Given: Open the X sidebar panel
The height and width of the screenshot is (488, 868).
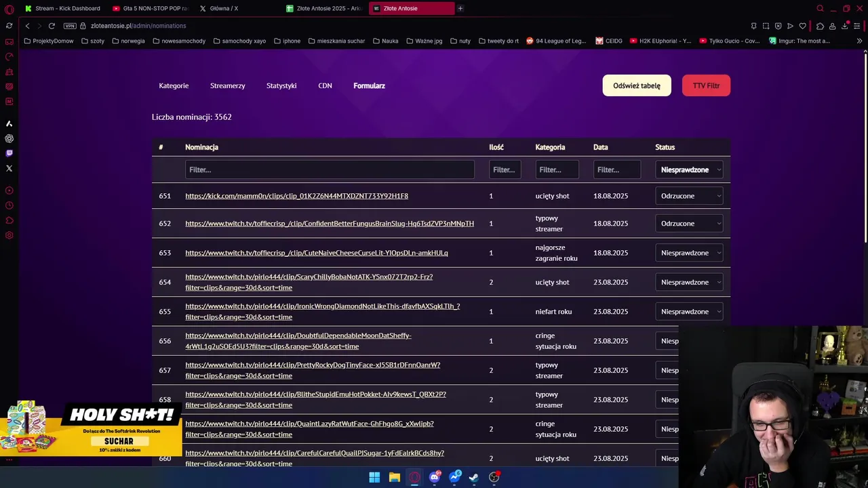Looking at the screenshot, I should 9,168.
